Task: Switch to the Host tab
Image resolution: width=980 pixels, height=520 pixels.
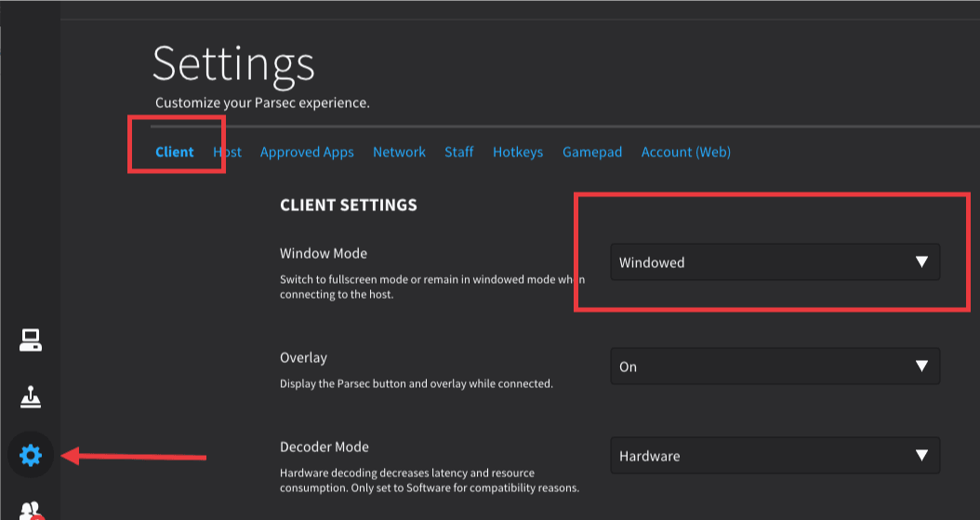Action: (228, 152)
